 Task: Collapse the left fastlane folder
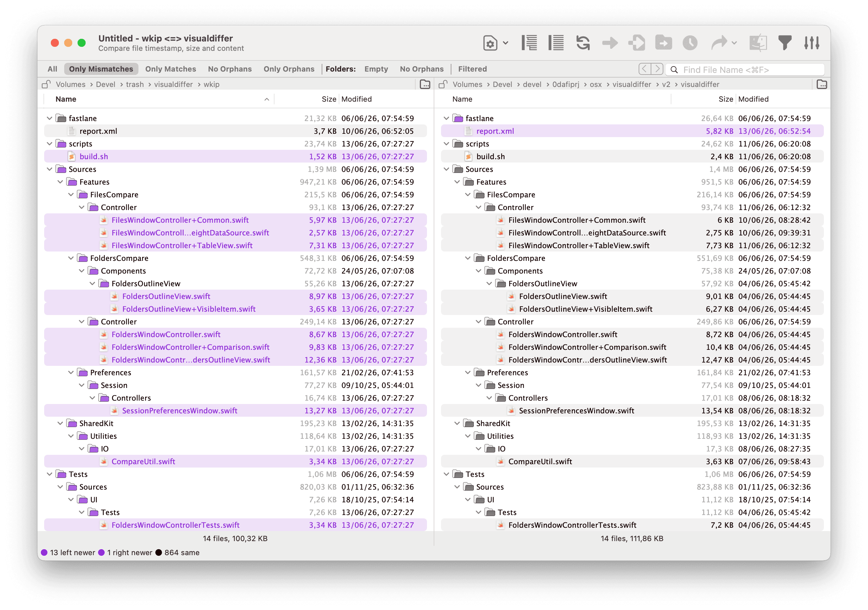coord(49,118)
